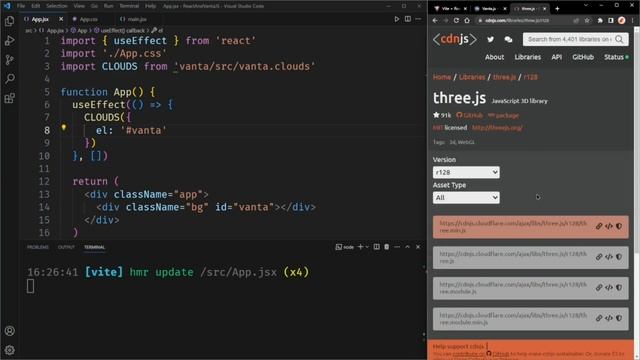This screenshot has width=640, height=360.
Task: Open the browser extensions puzzle icon
Action: click(600, 20)
